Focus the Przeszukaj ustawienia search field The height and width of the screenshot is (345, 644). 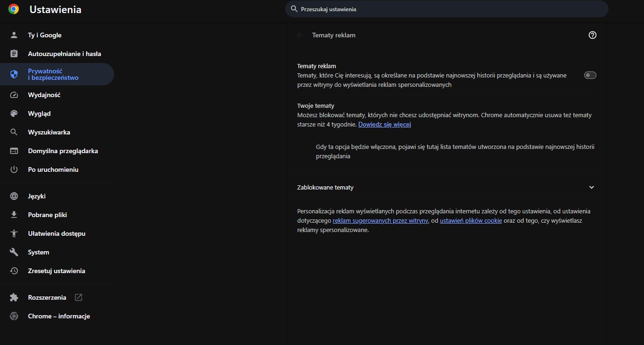click(x=446, y=9)
